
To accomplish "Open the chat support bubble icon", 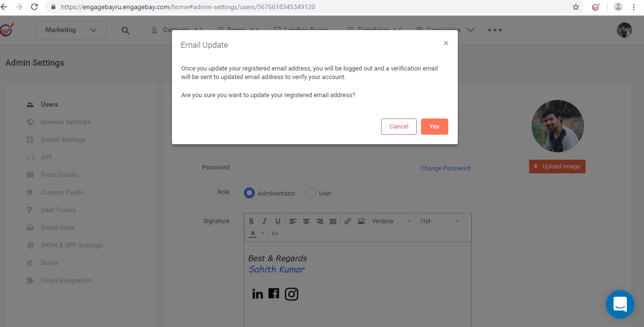I will pyautogui.click(x=620, y=304).
